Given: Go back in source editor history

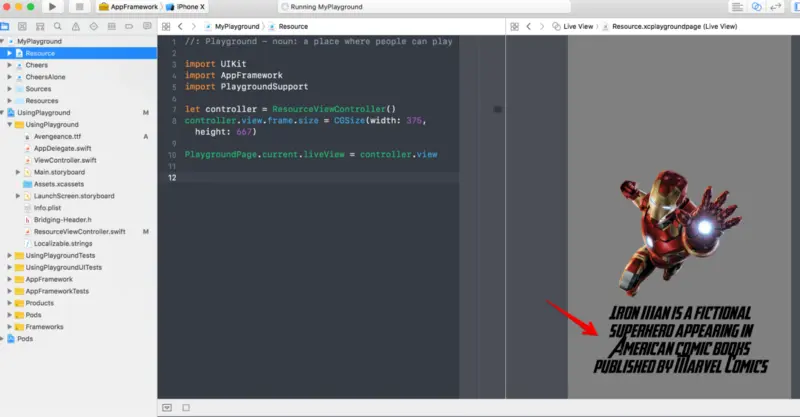Looking at the screenshot, I should point(180,27).
